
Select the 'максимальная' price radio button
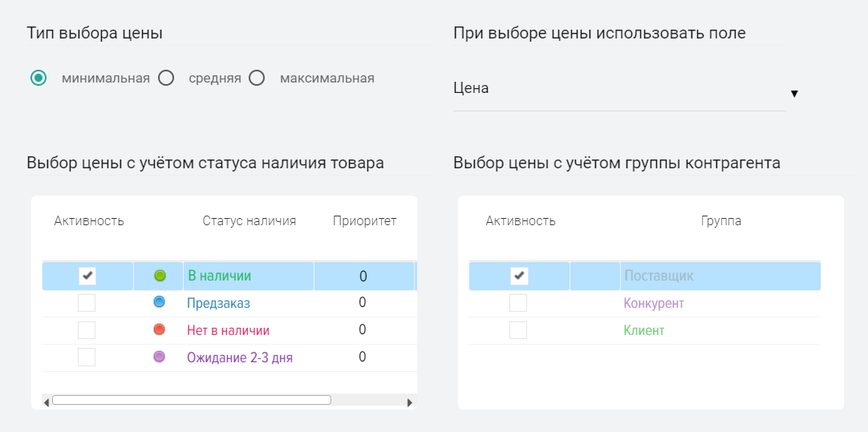click(257, 79)
